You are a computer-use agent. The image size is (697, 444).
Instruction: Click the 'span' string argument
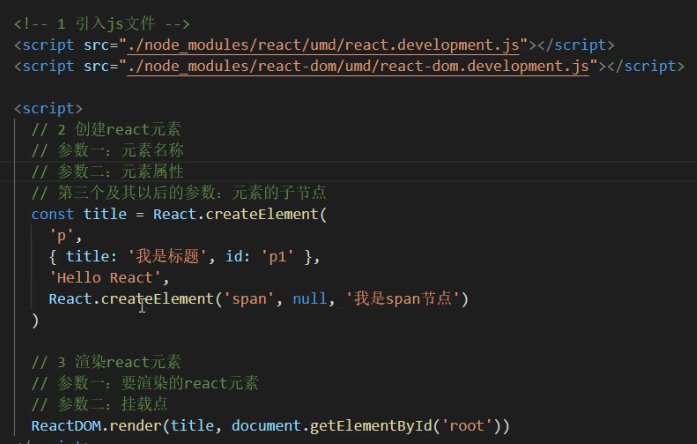coord(249,299)
